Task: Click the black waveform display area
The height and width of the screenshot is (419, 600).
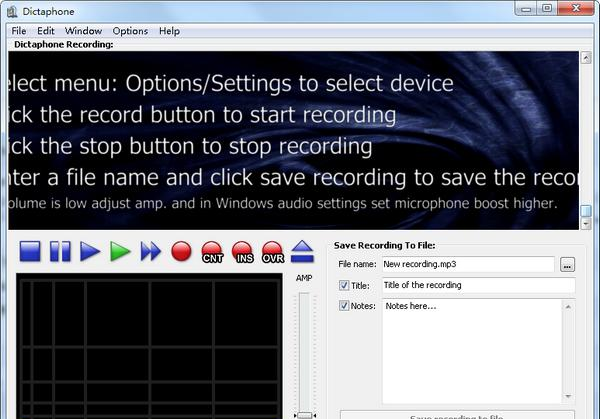Action: (149, 346)
